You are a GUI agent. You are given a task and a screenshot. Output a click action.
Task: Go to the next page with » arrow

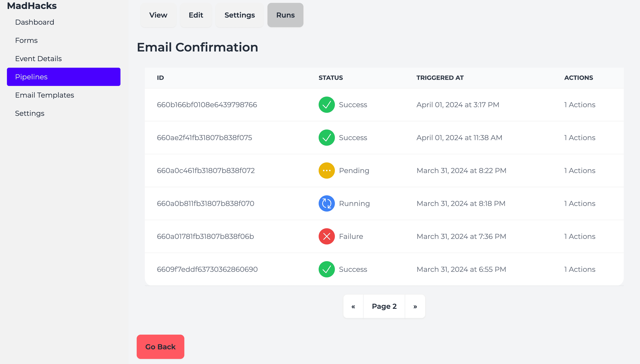(x=415, y=306)
